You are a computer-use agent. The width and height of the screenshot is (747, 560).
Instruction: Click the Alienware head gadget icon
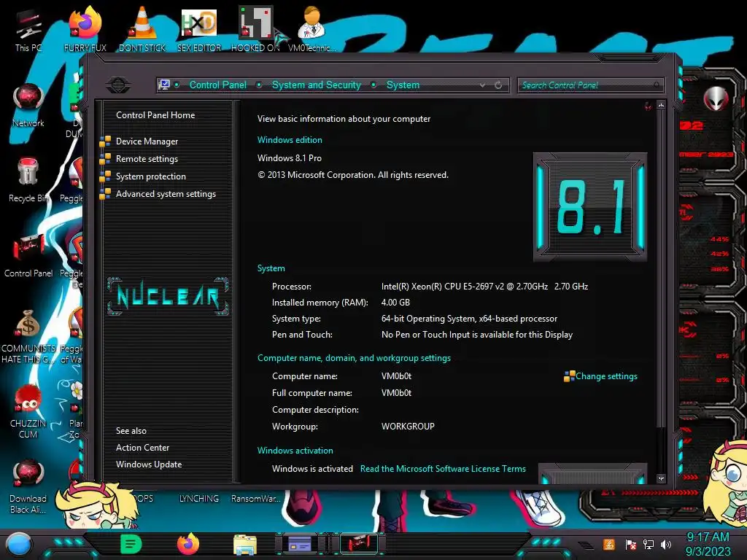pyautogui.click(x=715, y=99)
